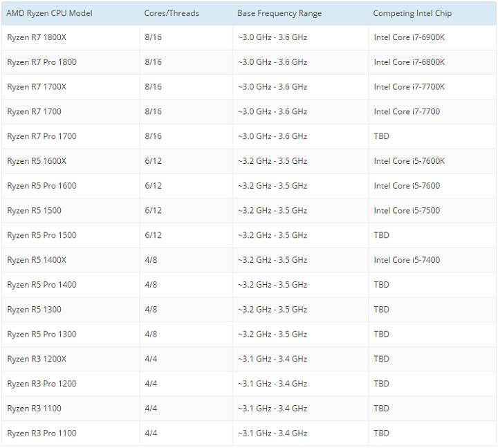Click the 'Base Frequency Range' column header

[300, 13]
